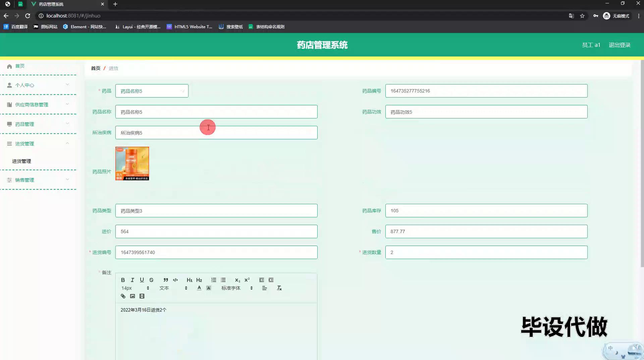Create a bulleted list
The width and height of the screenshot is (644, 360).
click(223, 280)
